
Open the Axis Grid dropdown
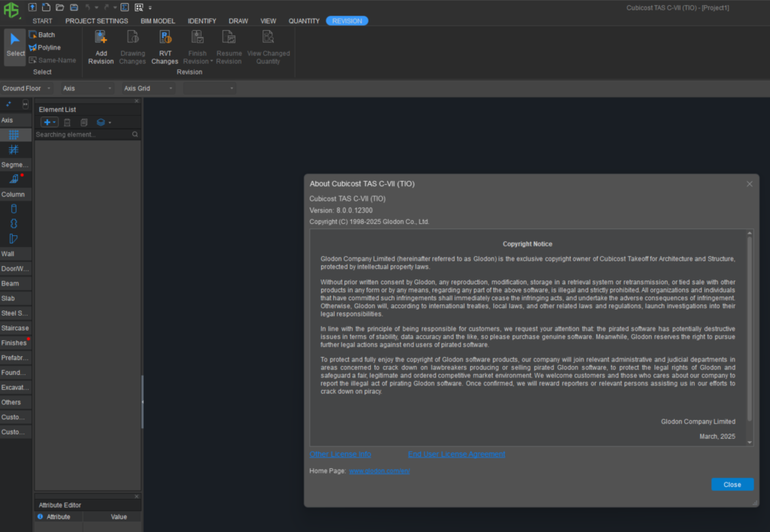point(148,89)
